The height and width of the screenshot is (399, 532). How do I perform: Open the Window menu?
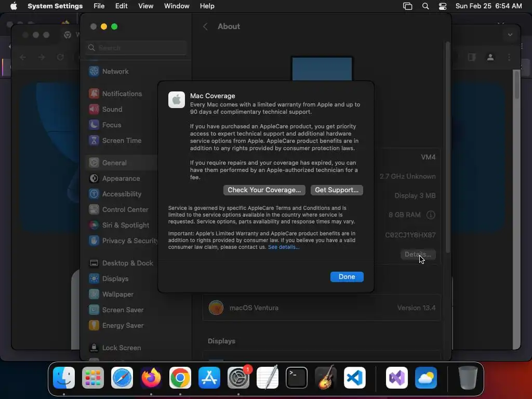tap(177, 6)
